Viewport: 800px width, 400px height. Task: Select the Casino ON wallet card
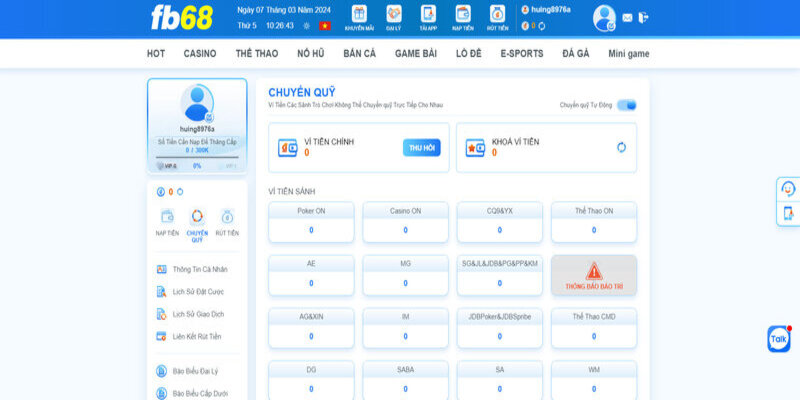click(x=406, y=222)
